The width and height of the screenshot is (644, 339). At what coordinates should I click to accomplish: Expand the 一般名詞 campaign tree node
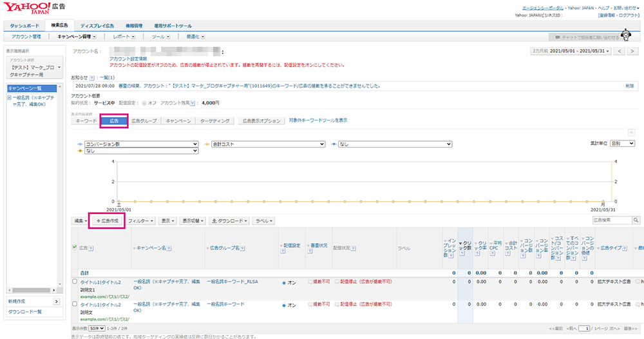9,98
